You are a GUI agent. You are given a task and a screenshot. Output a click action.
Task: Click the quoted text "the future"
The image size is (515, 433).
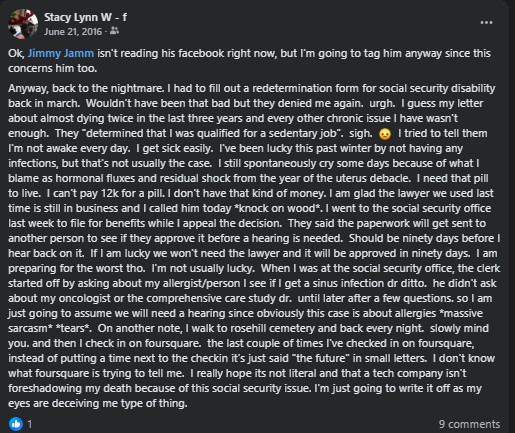(x=320, y=358)
